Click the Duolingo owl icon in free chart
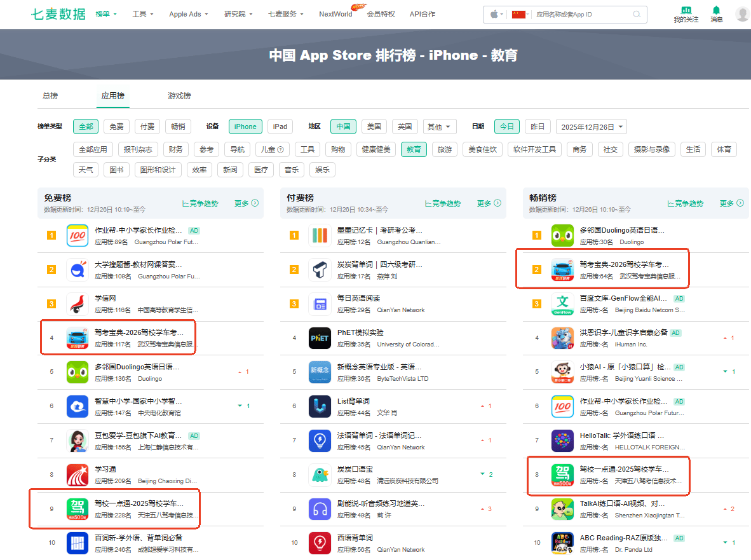This screenshot has height=560, width=751. pyautogui.click(x=77, y=372)
